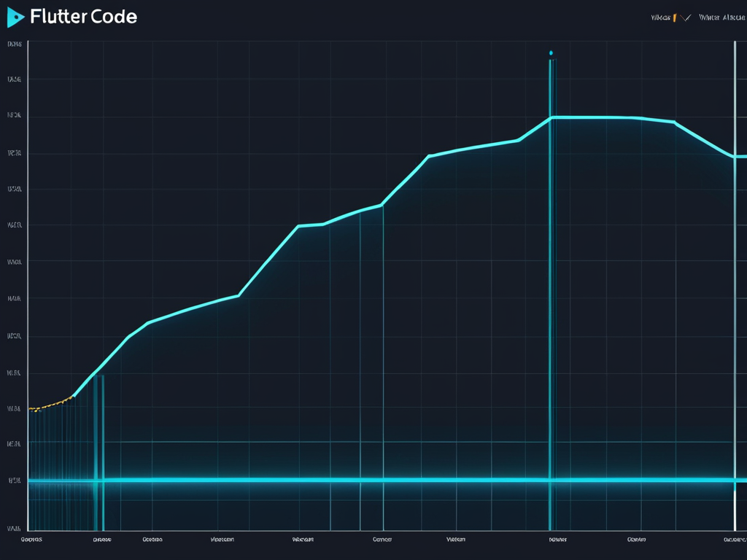Viewport: 747px width, 560px height.
Task: Click the last x-axis label on the right
Action: [x=734, y=540]
